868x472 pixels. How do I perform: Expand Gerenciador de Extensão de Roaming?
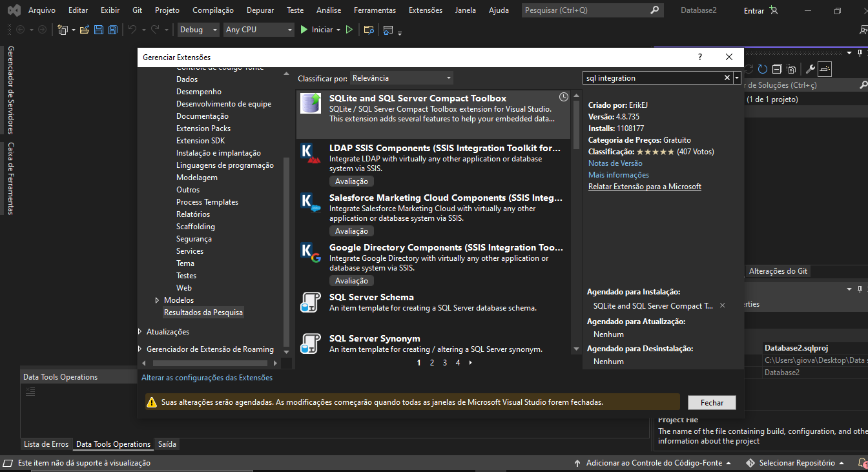tap(141, 349)
